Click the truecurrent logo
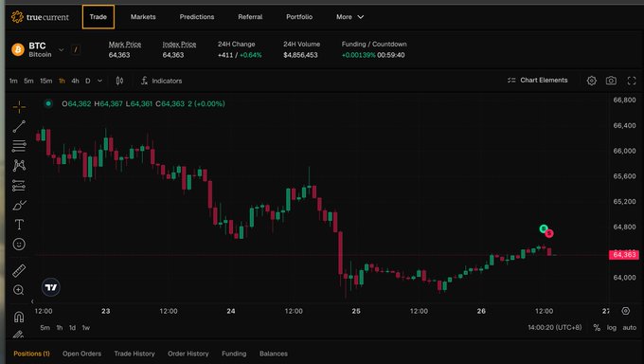The image size is (644, 364). [x=40, y=17]
